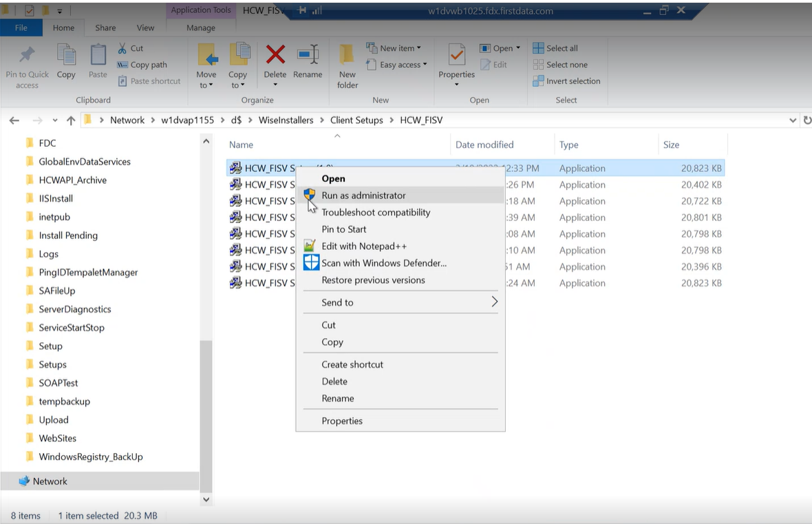The image size is (812, 524).
Task: Click the 20,396 KB size cell
Action: click(701, 266)
